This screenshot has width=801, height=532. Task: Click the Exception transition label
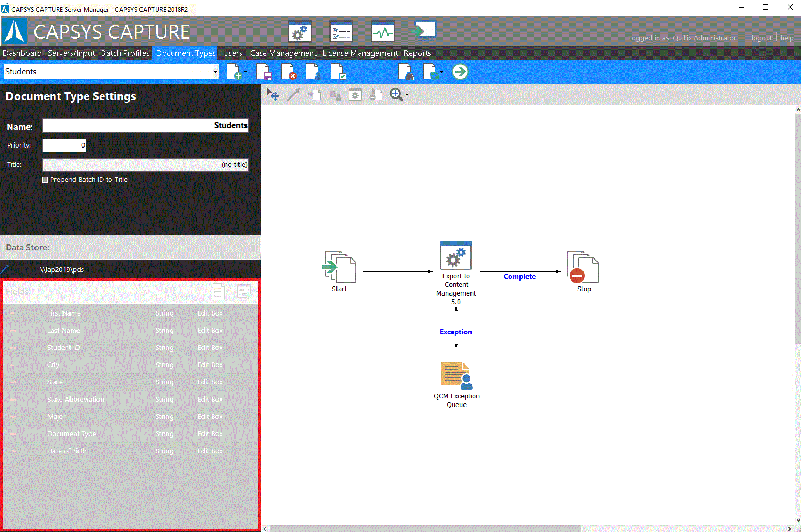pos(456,332)
